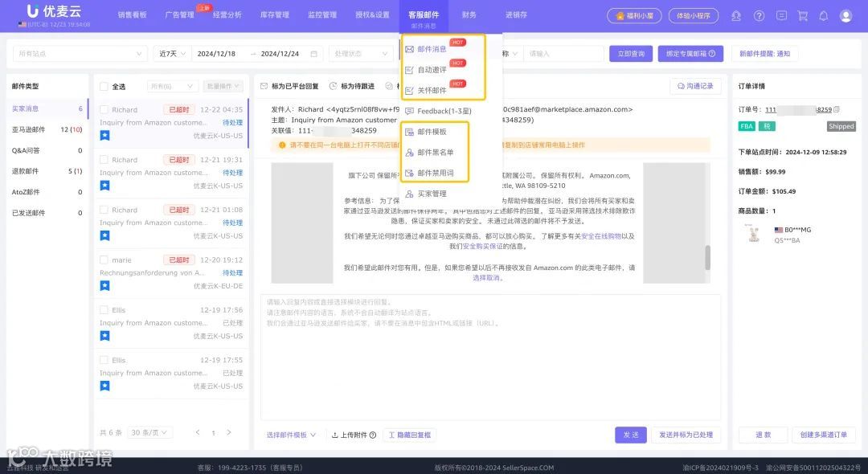The height and width of the screenshot is (474, 868).
Task: Click the calendar icon in date range field
Action: click(x=314, y=54)
